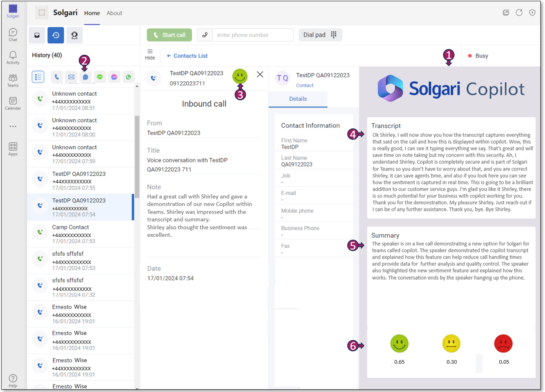The height and width of the screenshot is (392, 545).
Task: Refresh the Solgari app
Action: 519,13
